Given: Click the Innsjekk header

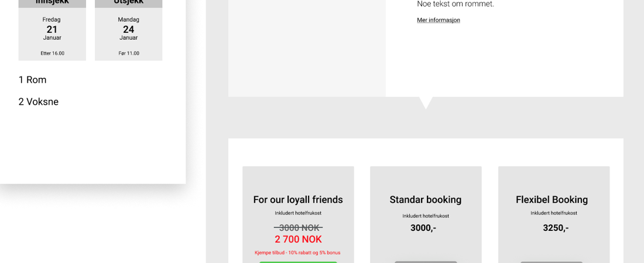Looking at the screenshot, I should click(x=52, y=3).
